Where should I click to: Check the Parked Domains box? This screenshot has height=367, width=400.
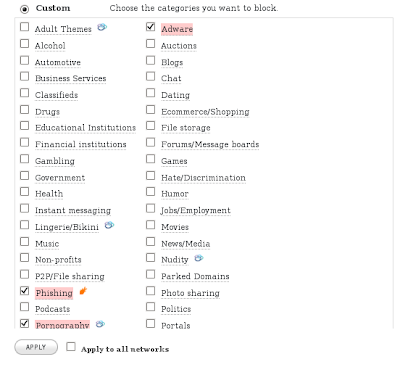coord(151,274)
